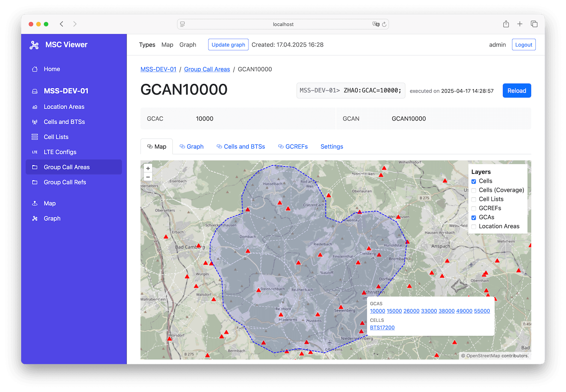Open the Types top menu item
Viewport: 566px width, 392px height.
tap(147, 45)
